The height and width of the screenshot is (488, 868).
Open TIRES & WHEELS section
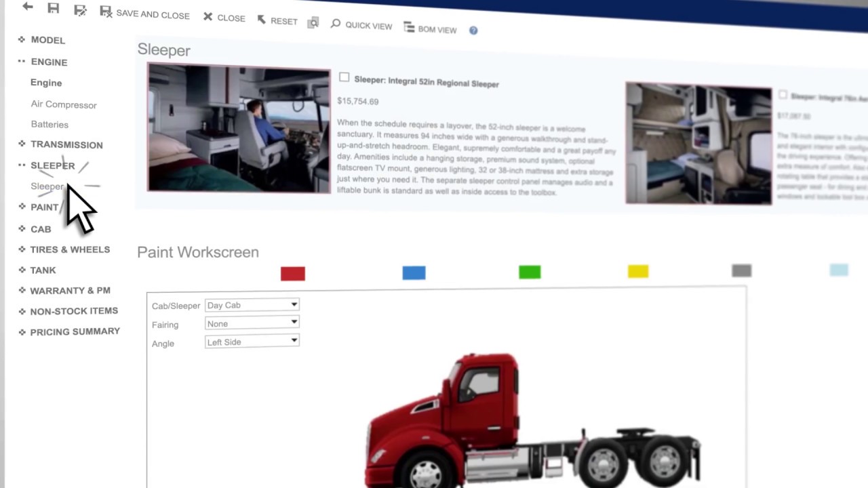(x=64, y=249)
